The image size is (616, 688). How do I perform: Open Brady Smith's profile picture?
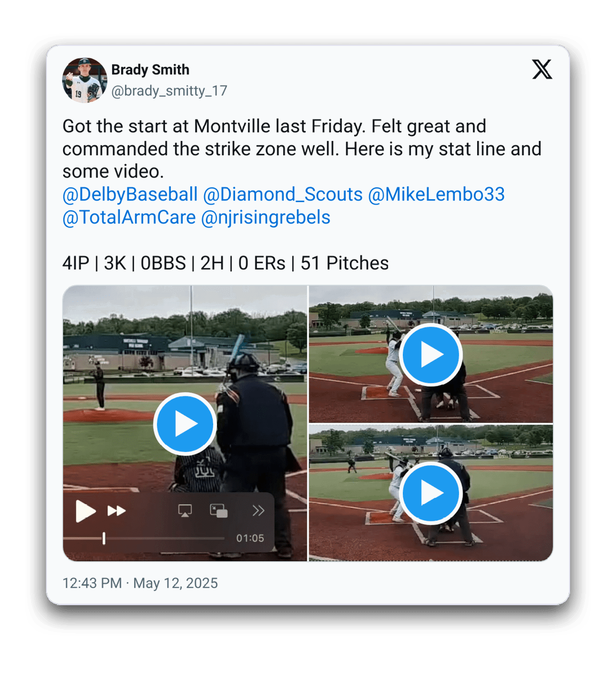[84, 80]
